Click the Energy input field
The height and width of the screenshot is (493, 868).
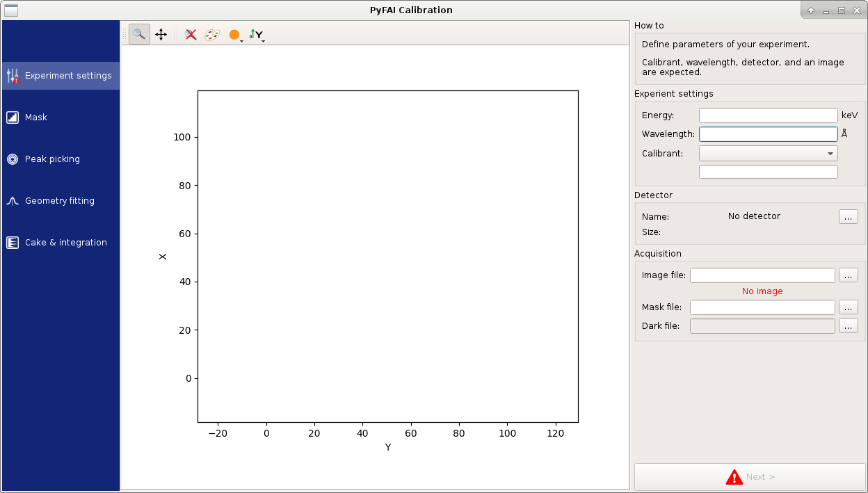[768, 115]
